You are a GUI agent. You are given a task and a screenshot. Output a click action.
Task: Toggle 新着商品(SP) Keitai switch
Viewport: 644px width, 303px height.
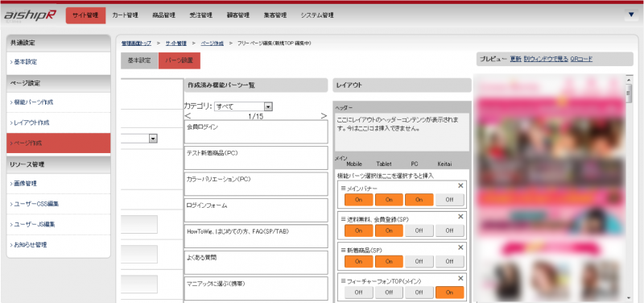click(450, 261)
